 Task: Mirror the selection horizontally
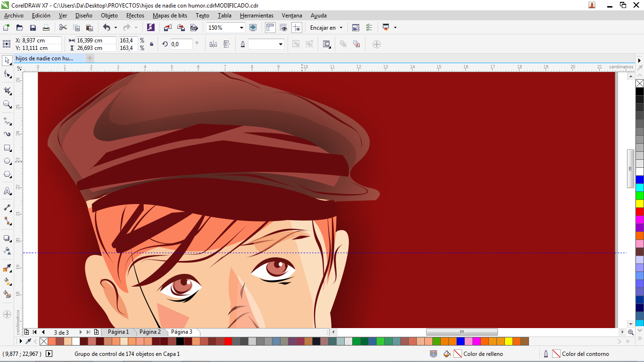tap(213, 44)
